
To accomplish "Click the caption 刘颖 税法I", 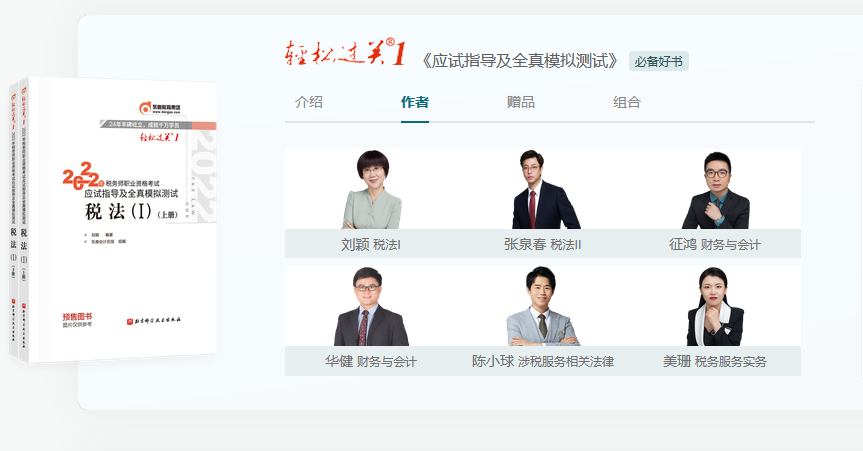I will pyautogui.click(x=371, y=244).
